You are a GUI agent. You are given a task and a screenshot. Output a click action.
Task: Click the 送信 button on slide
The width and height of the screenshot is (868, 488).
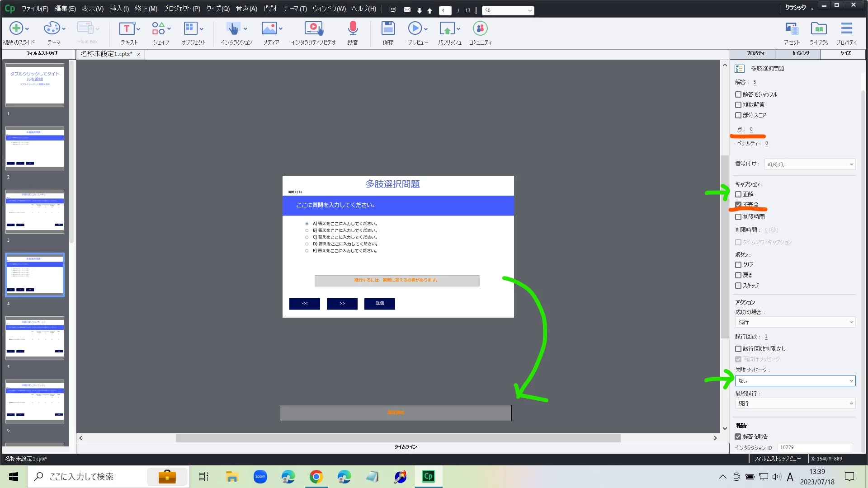coord(380,304)
